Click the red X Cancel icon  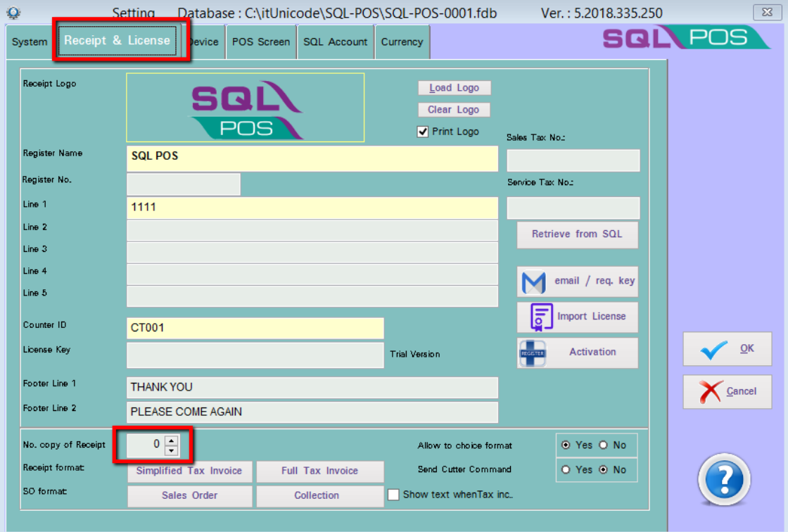711,391
